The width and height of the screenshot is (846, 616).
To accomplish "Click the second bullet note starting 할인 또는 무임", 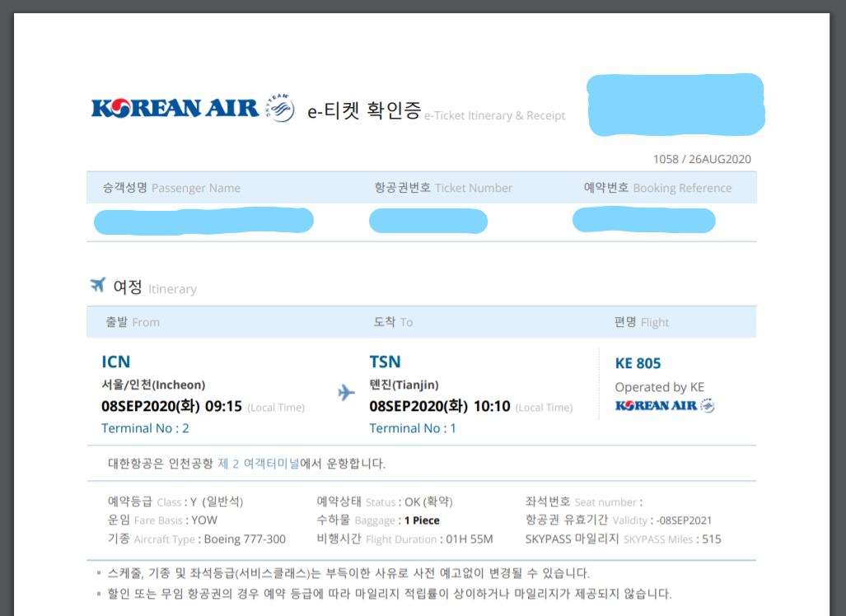I will 390,594.
